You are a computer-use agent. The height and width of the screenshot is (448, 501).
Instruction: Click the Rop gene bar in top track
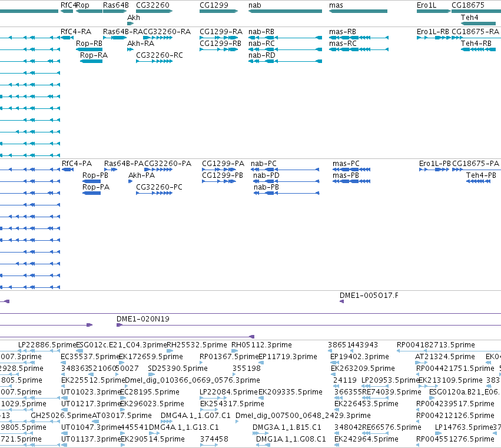click(89, 11)
